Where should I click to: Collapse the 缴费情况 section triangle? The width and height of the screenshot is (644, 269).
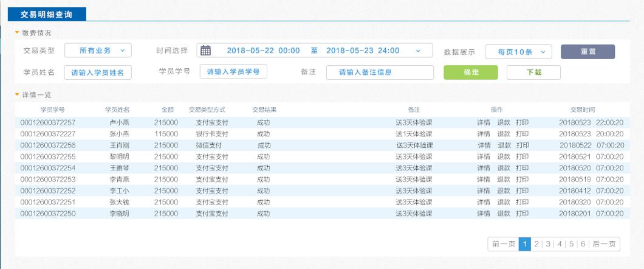(x=17, y=33)
